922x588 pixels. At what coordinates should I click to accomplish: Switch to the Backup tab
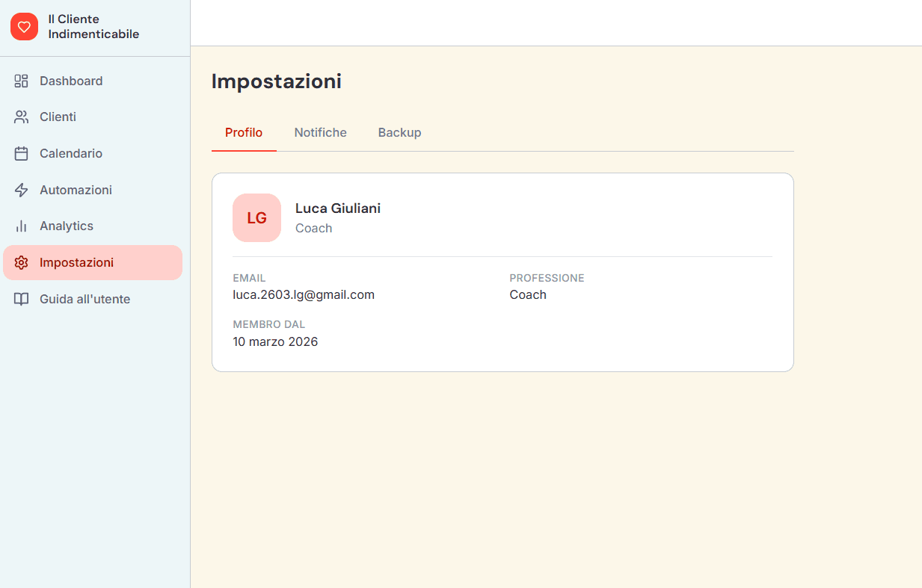tap(399, 133)
